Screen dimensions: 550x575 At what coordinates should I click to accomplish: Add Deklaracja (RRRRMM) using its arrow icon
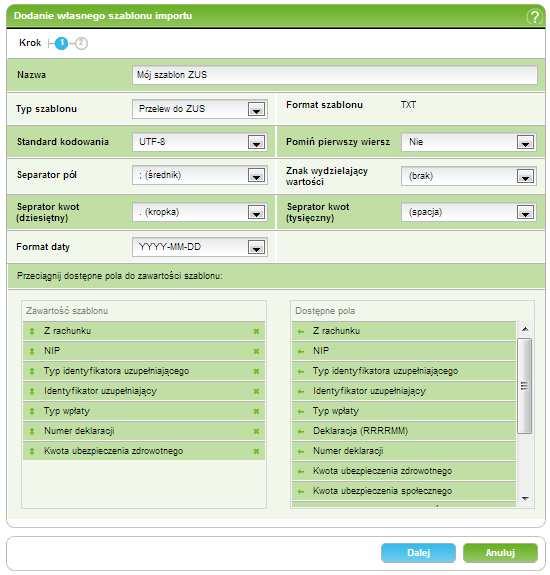(301, 432)
